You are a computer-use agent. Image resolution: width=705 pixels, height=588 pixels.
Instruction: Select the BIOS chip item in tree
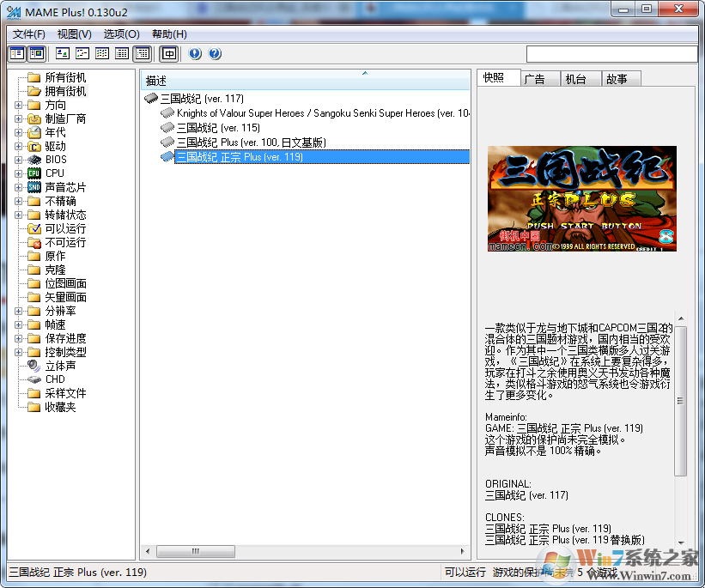[55, 160]
